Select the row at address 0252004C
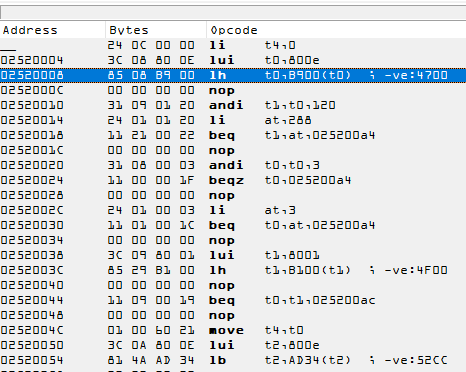 coord(233,330)
